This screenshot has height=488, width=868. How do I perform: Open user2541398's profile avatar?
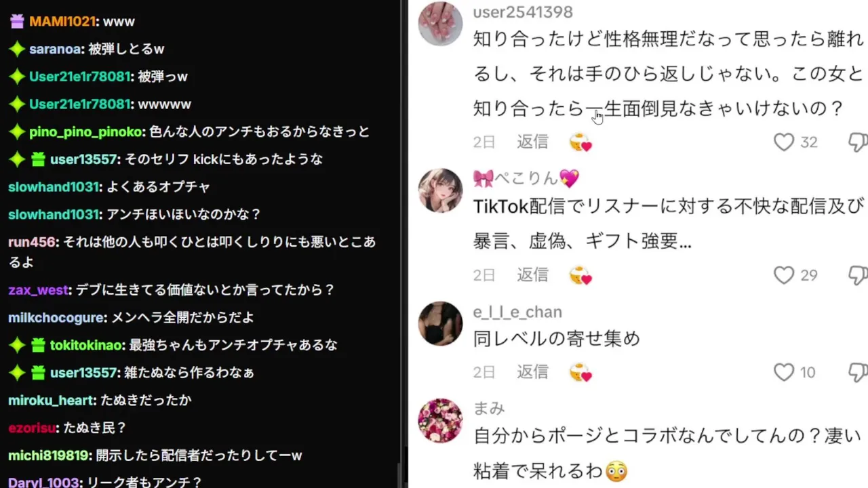click(x=440, y=23)
